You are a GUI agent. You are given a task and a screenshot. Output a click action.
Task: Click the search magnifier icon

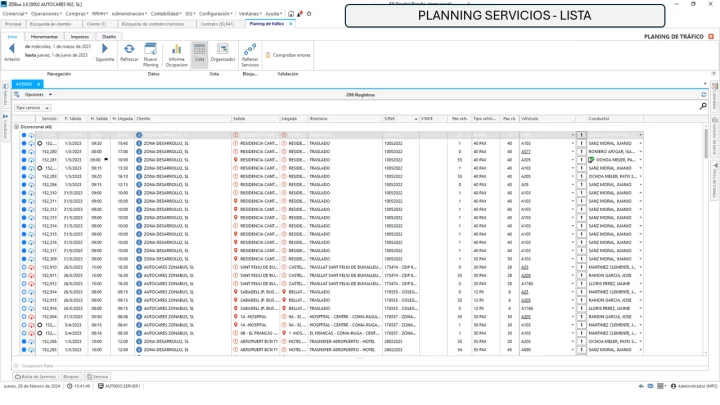pos(703,105)
